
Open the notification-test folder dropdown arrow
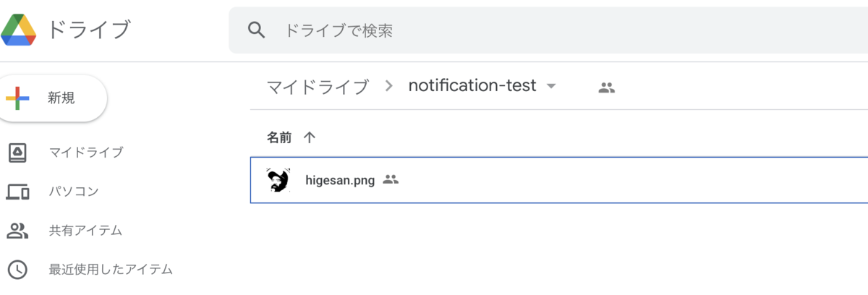coord(551,87)
